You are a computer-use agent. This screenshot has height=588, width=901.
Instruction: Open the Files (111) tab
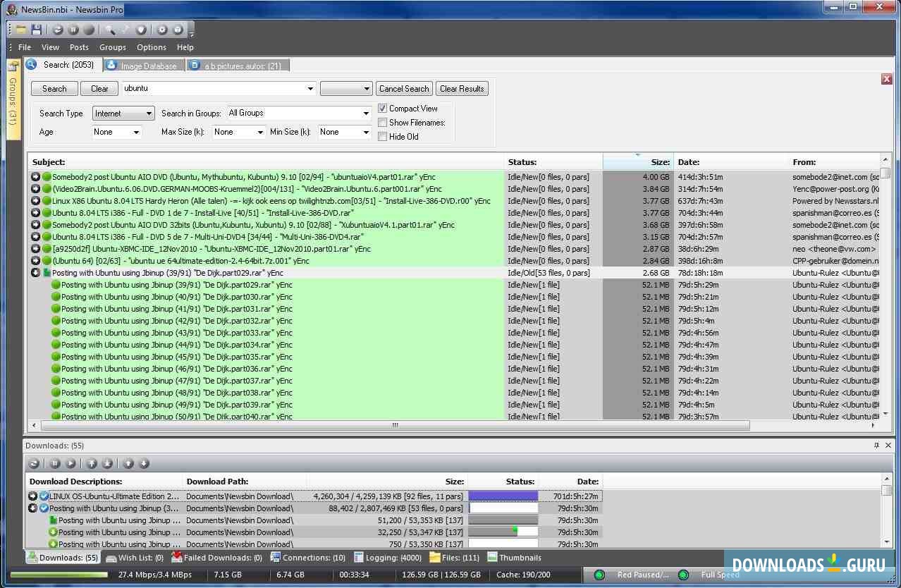(x=455, y=558)
